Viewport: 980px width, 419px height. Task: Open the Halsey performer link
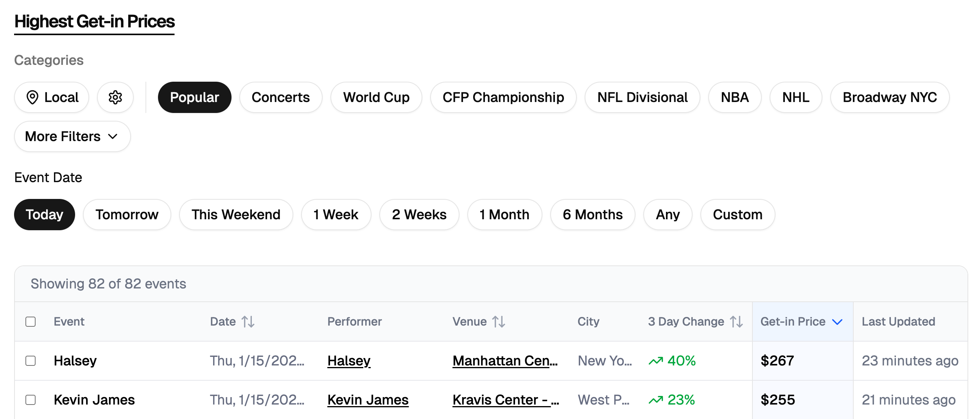point(349,361)
